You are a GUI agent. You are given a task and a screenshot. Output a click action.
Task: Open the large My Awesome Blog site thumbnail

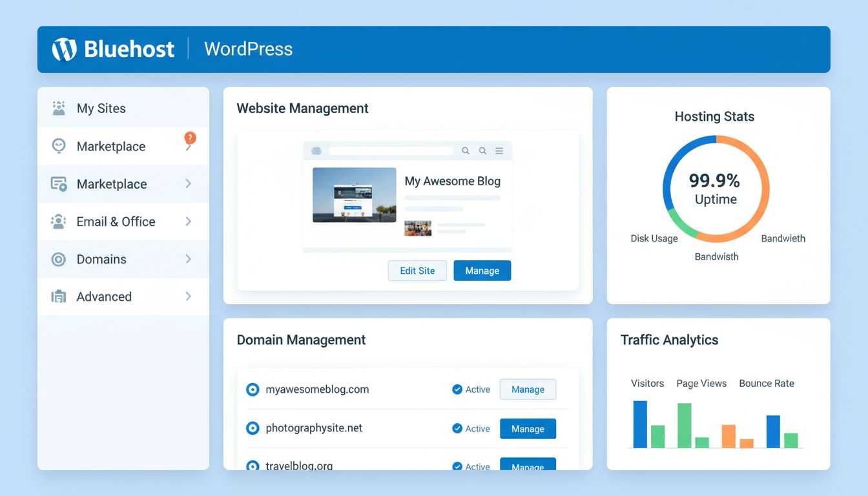click(355, 195)
